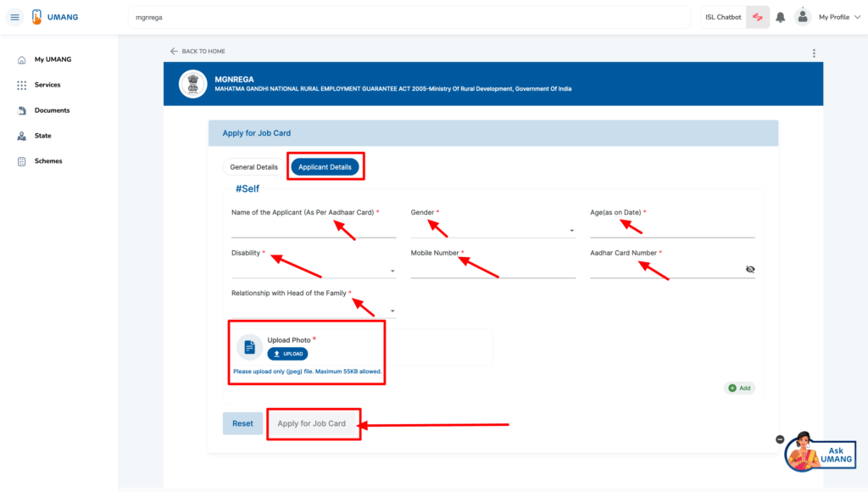Open Services in the sidebar
Screen dimensions: 868x492
(47, 85)
